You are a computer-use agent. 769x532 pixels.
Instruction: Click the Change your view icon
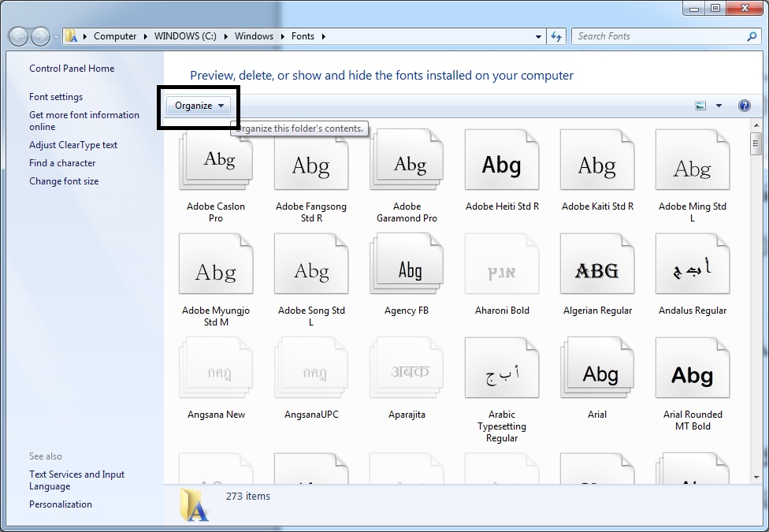tap(700, 106)
